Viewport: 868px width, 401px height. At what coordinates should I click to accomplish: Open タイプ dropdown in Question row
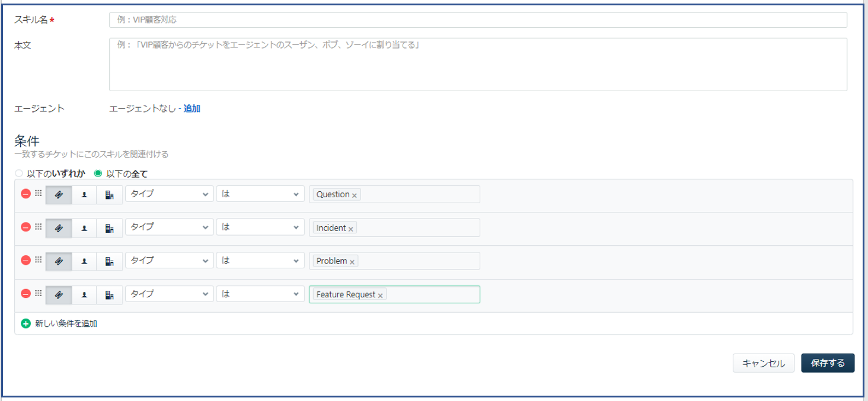[x=169, y=194]
